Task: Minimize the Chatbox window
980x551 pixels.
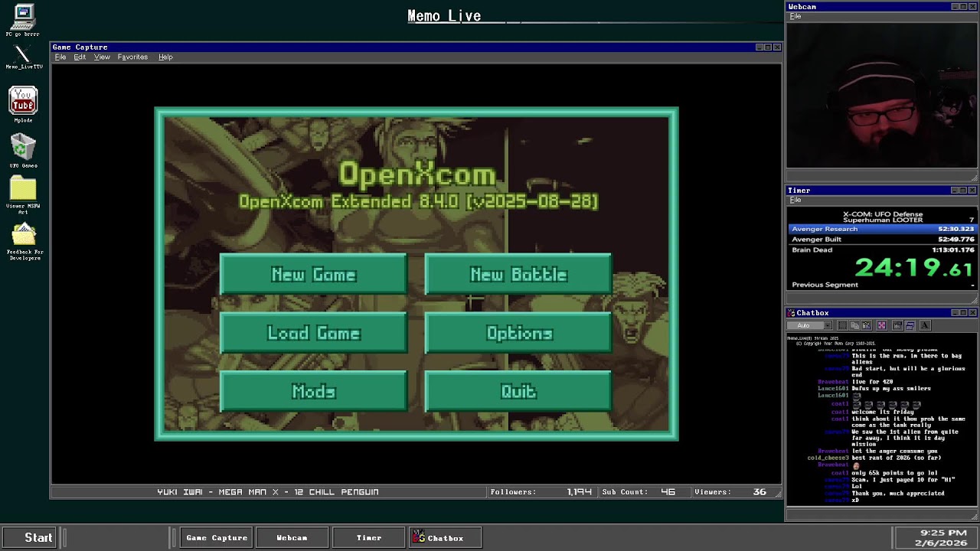Action: tap(955, 313)
